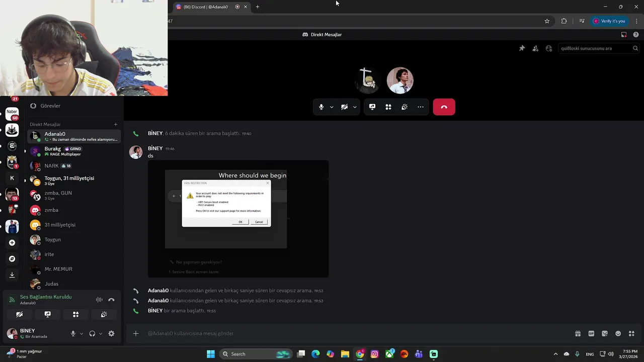This screenshot has width=644, height=362.
Task: Open irite direct message
Action: pyautogui.click(x=74, y=254)
